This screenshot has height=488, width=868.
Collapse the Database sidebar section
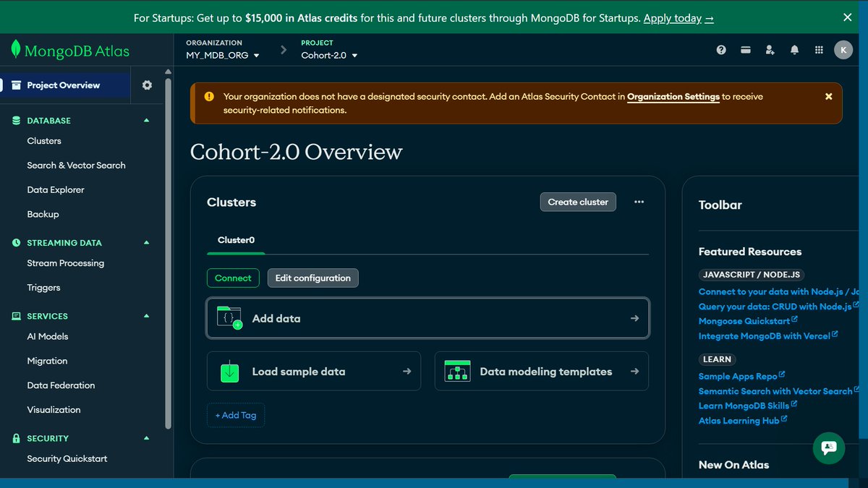[147, 121]
